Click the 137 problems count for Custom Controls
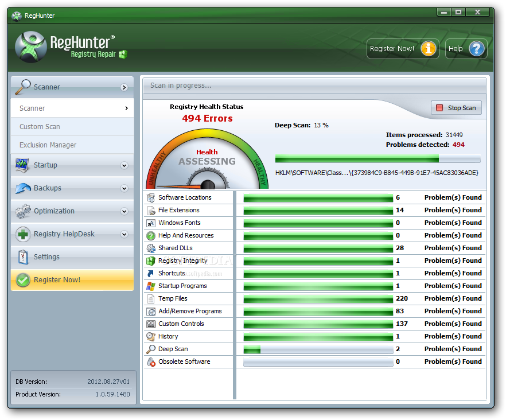The height and width of the screenshot is (420, 506). coord(402,324)
